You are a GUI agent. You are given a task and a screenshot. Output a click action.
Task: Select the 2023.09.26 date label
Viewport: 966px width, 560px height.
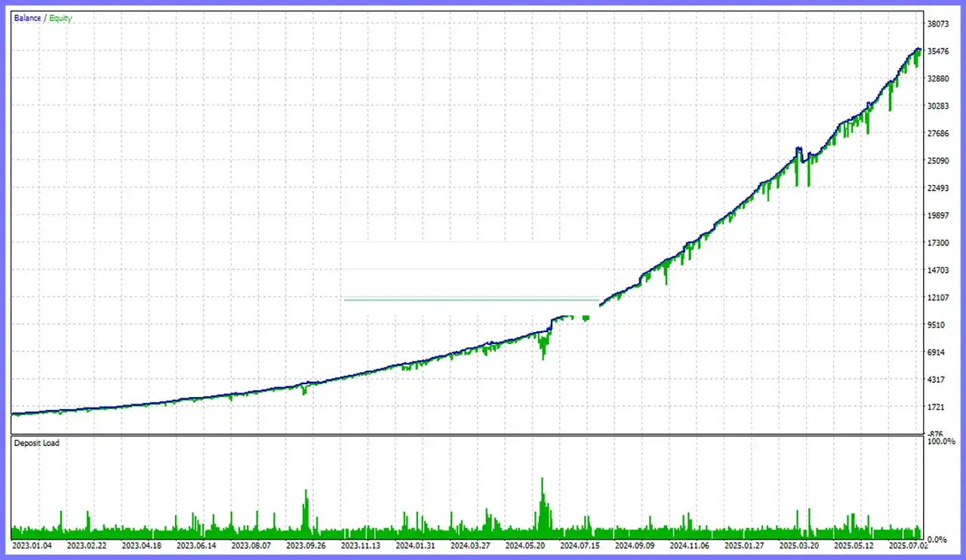click(x=306, y=545)
